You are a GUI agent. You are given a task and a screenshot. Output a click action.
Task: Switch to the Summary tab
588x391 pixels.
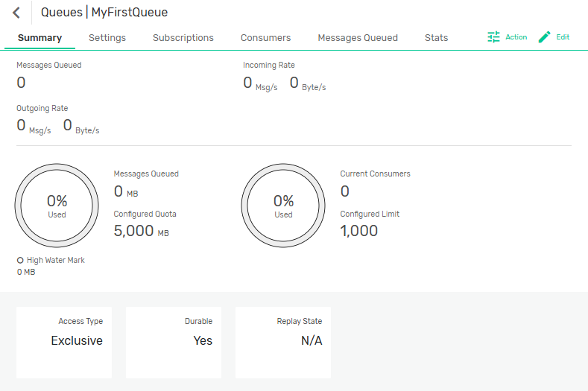click(x=39, y=38)
